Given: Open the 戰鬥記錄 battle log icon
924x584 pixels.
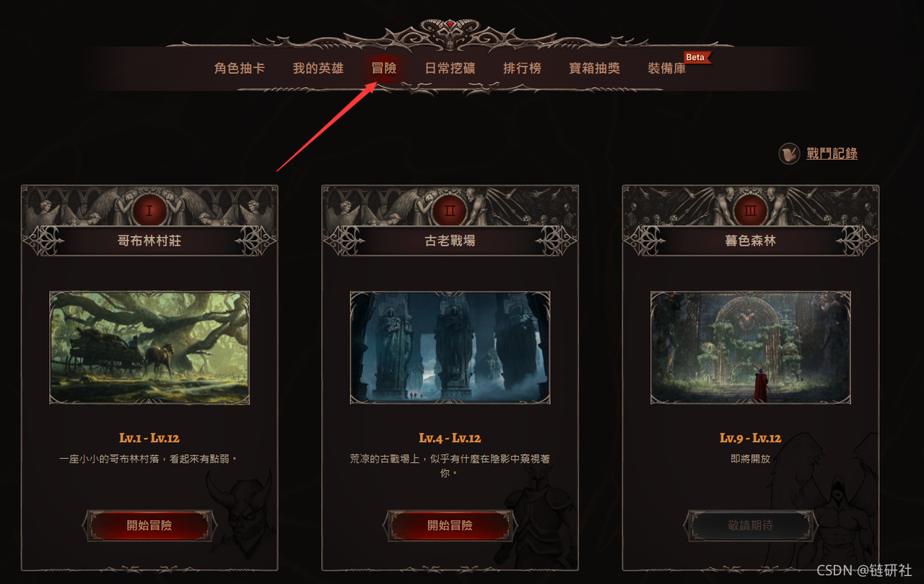Looking at the screenshot, I should pos(789,154).
